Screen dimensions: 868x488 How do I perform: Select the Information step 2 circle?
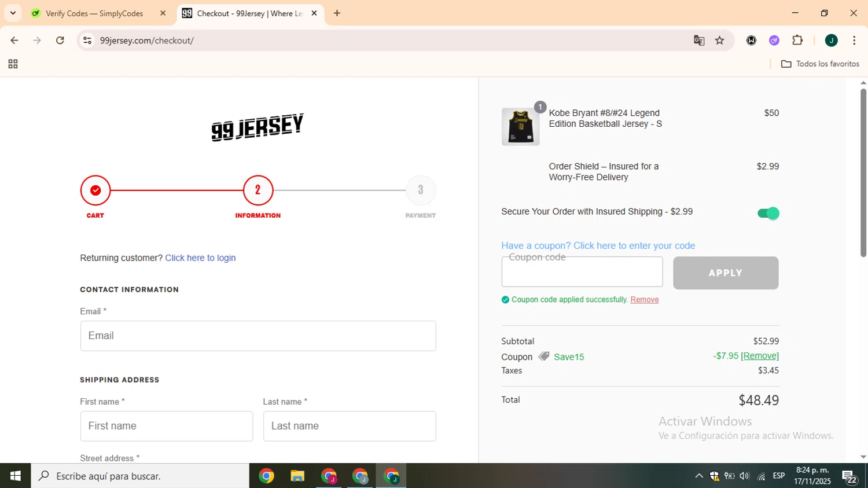[258, 190]
